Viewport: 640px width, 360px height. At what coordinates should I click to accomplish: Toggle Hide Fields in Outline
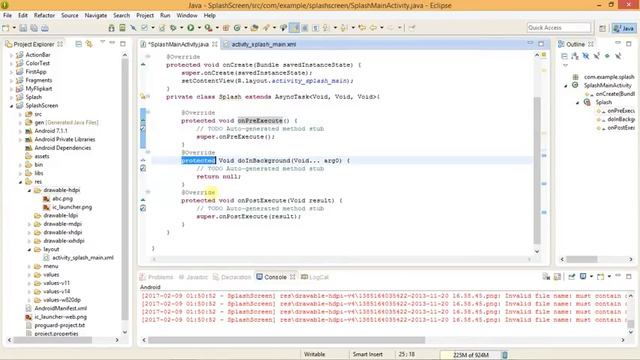click(586, 56)
